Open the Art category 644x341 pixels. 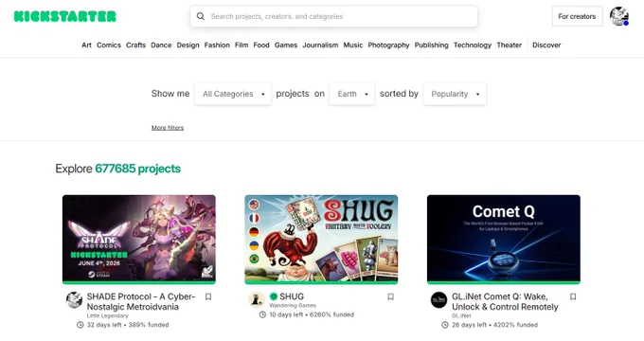[86, 45]
